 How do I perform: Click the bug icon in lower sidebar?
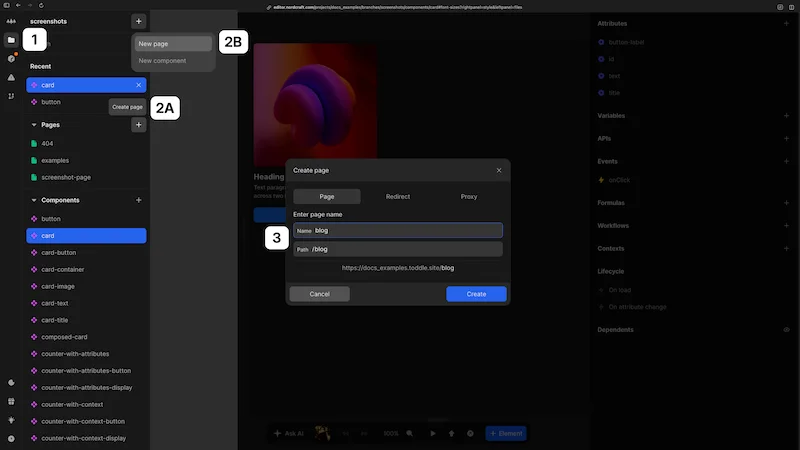pyautogui.click(x=11, y=420)
